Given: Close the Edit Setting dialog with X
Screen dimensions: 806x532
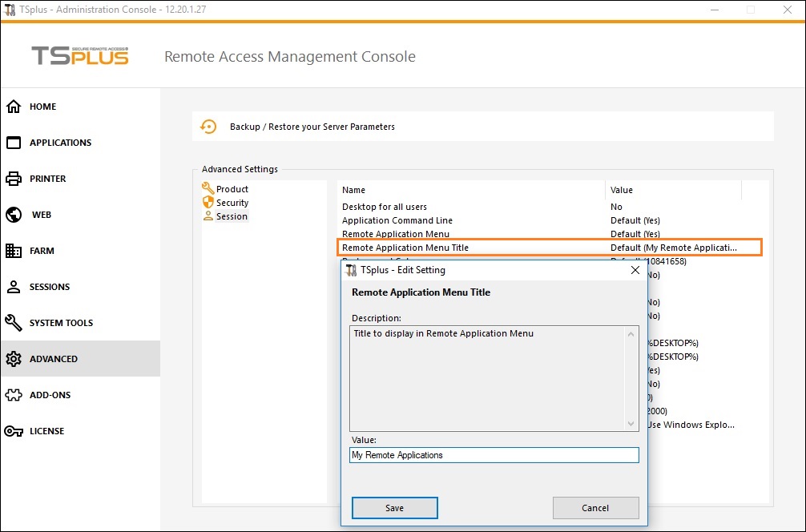Looking at the screenshot, I should pyautogui.click(x=635, y=270).
